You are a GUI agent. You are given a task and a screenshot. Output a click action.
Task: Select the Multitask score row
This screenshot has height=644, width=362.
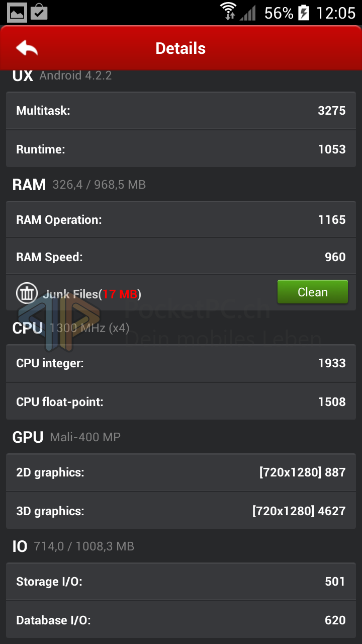[x=181, y=111]
